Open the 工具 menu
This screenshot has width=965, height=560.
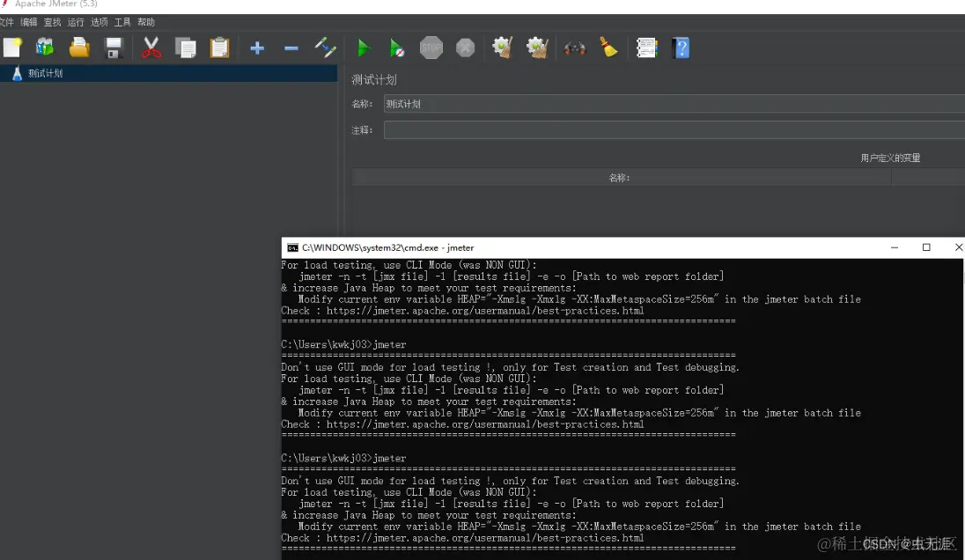click(122, 22)
